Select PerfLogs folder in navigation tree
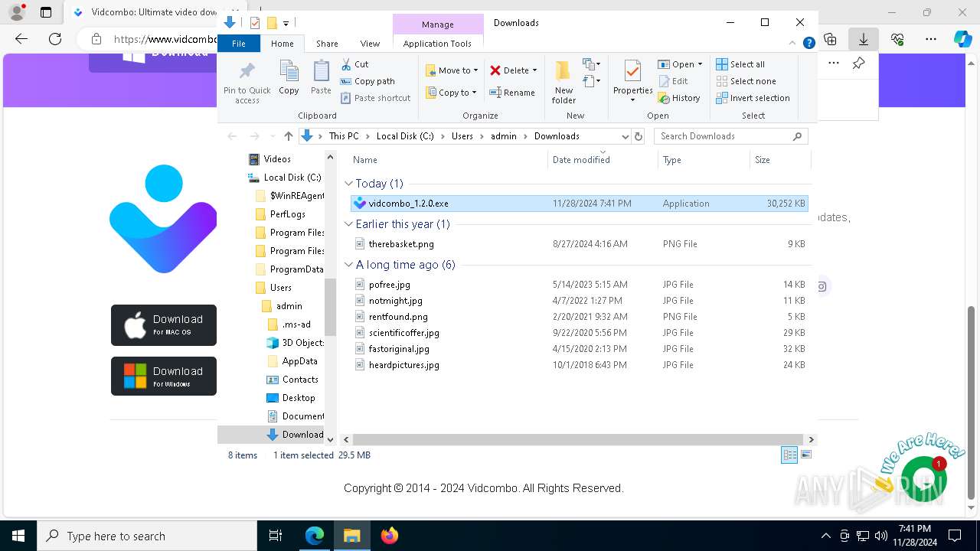 click(287, 214)
